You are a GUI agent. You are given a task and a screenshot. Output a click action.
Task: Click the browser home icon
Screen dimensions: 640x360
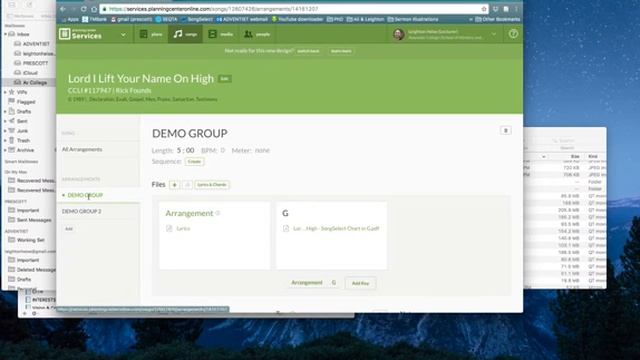coord(94,9)
